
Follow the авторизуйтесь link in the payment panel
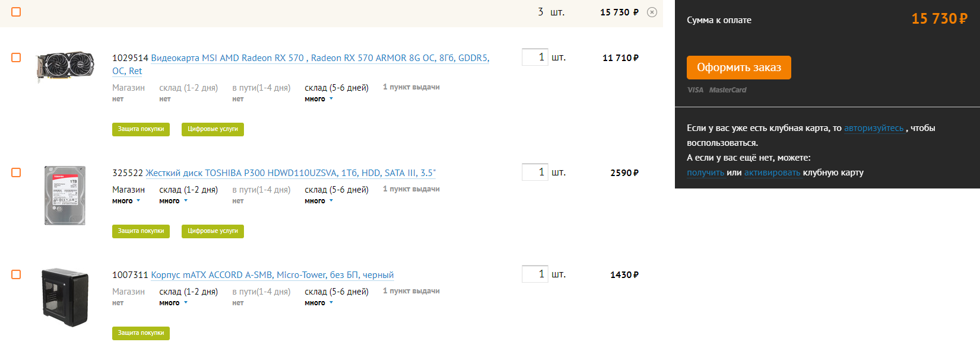click(x=874, y=128)
